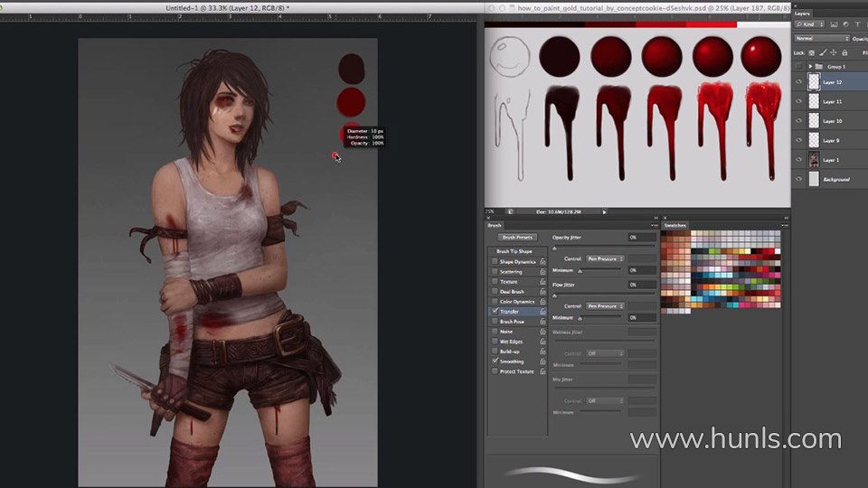Select the Swatches panel tab
This screenshot has width=868, height=488.
(x=675, y=225)
